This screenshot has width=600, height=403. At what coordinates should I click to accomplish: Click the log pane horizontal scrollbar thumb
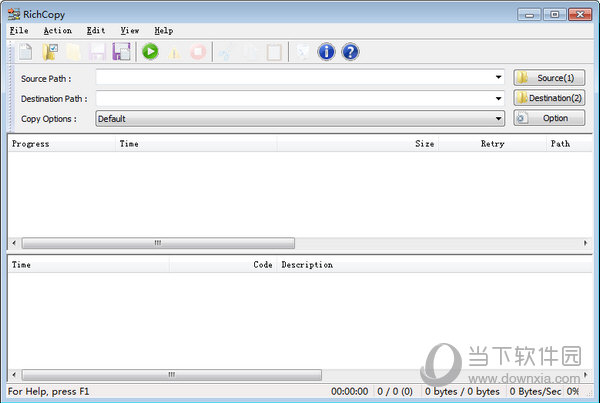pos(171,375)
